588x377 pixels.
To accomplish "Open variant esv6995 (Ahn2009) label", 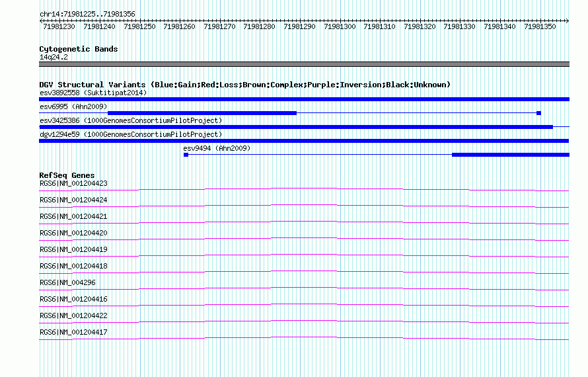I will [73, 106].
